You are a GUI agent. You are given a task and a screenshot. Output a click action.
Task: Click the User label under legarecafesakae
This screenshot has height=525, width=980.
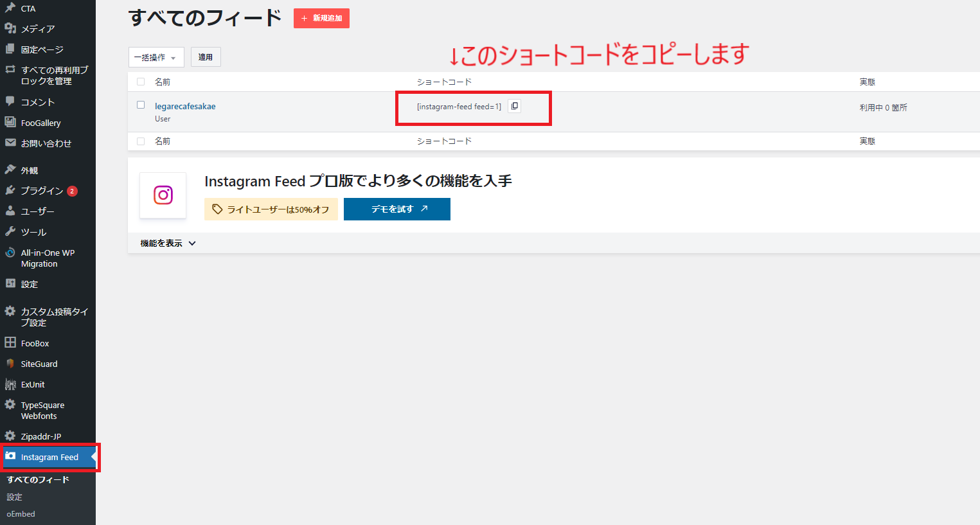point(163,119)
